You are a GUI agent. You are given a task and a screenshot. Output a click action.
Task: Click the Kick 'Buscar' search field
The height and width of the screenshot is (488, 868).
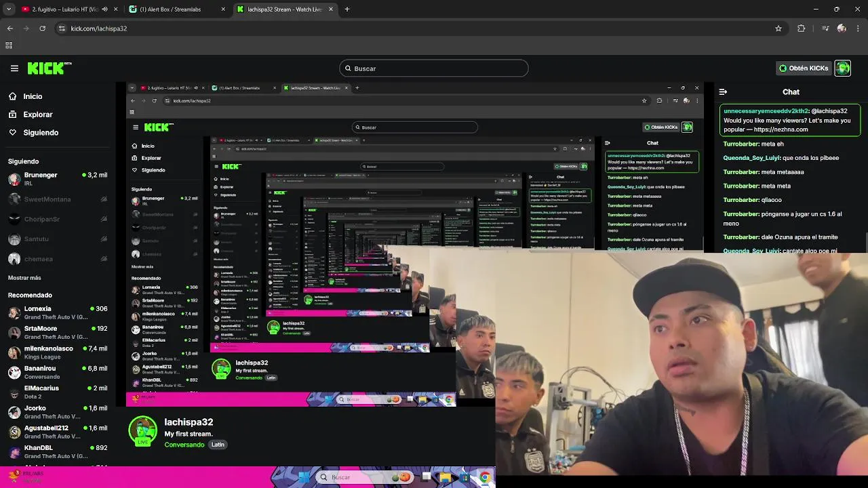[x=434, y=68]
